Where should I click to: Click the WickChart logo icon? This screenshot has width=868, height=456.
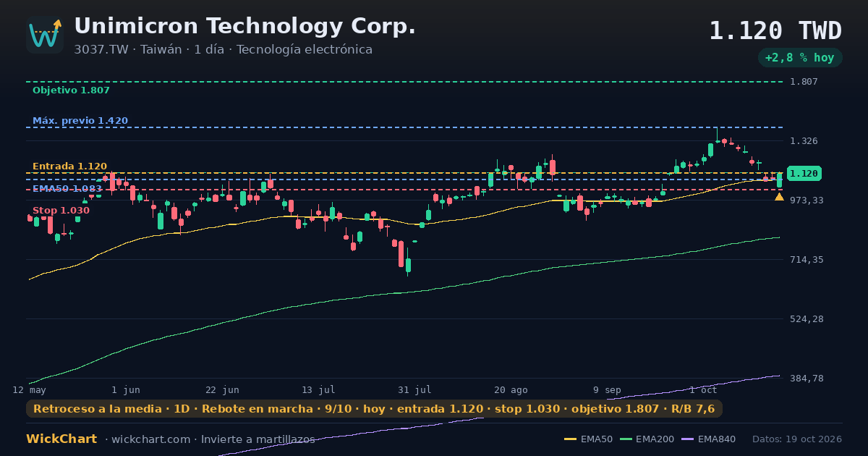click(45, 35)
